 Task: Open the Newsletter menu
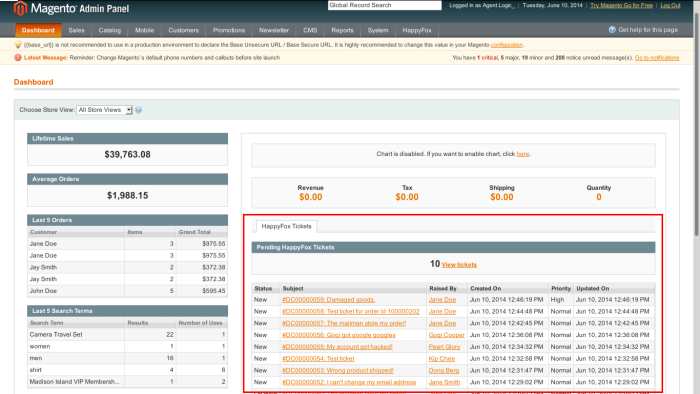click(x=274, y=30)
